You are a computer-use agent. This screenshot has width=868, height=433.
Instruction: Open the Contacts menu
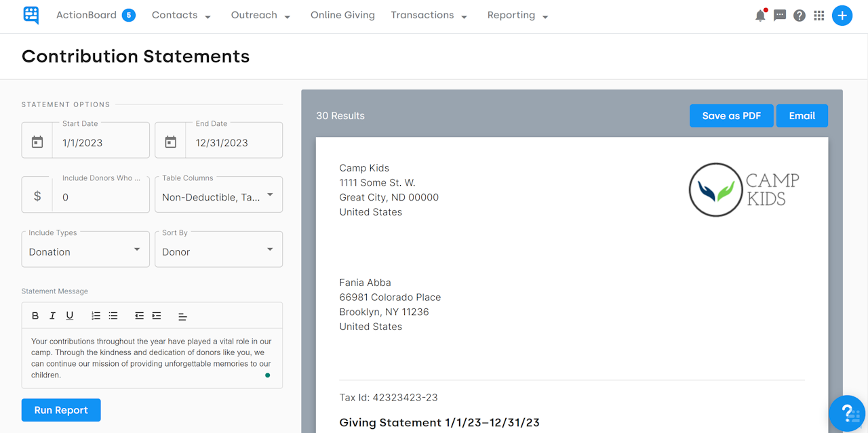pos(181,15)
